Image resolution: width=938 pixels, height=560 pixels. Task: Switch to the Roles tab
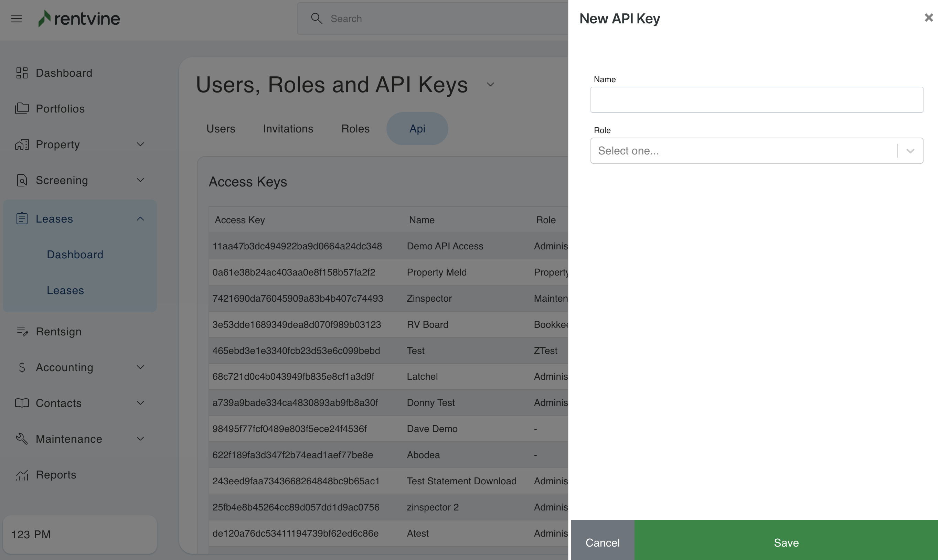[x=355, y=129]
